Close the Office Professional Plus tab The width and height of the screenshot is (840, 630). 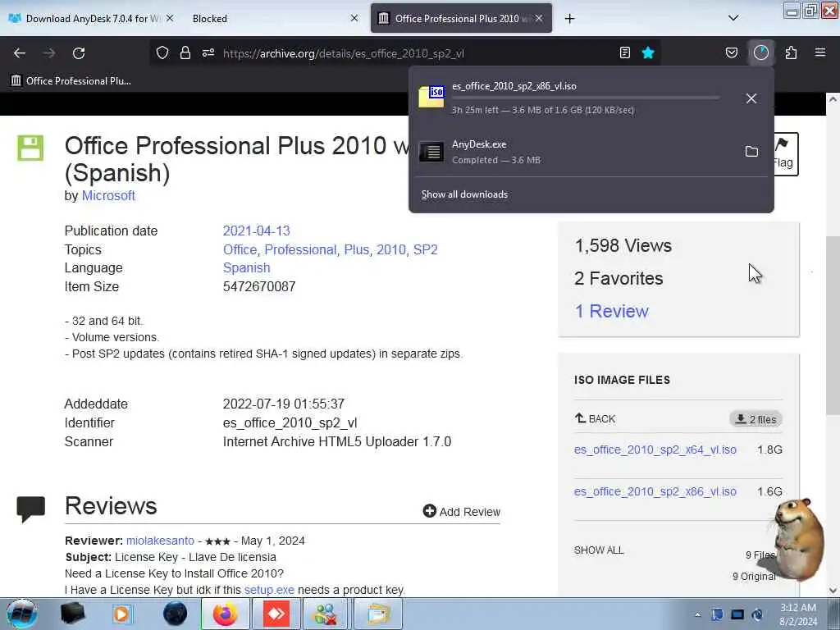click(539, 18)
